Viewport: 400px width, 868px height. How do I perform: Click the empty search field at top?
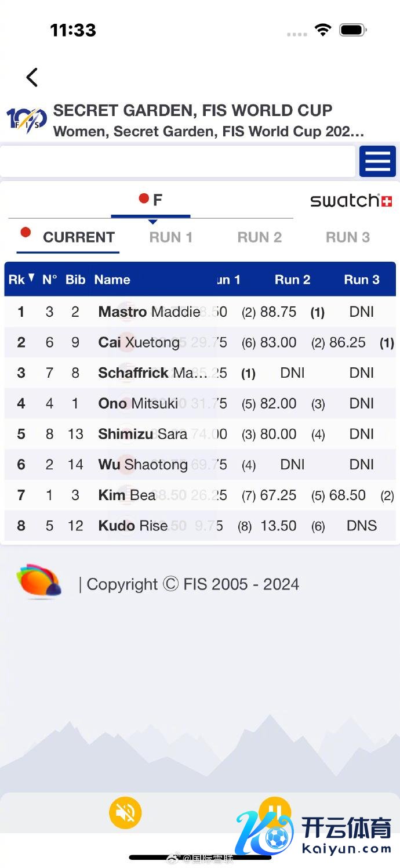(177, 161)
